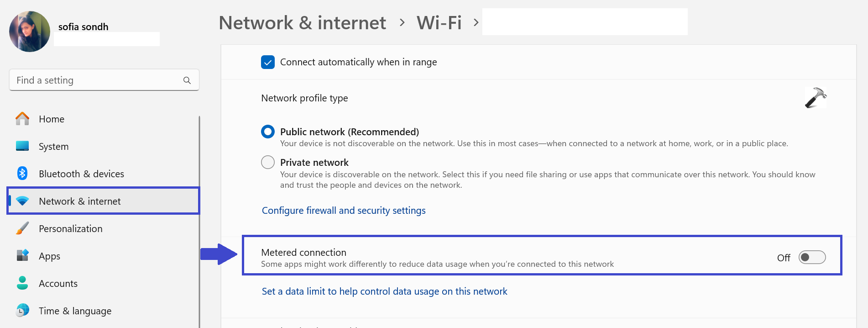The width and height of the screenshot is (868, 328).
Task: Click the search magnifier icon
Action: coord(187,80)
